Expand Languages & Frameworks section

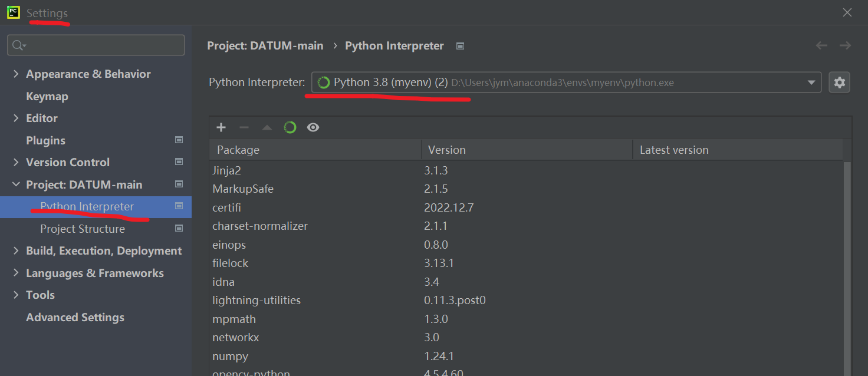pyautogui.click(x=16, y=273)
